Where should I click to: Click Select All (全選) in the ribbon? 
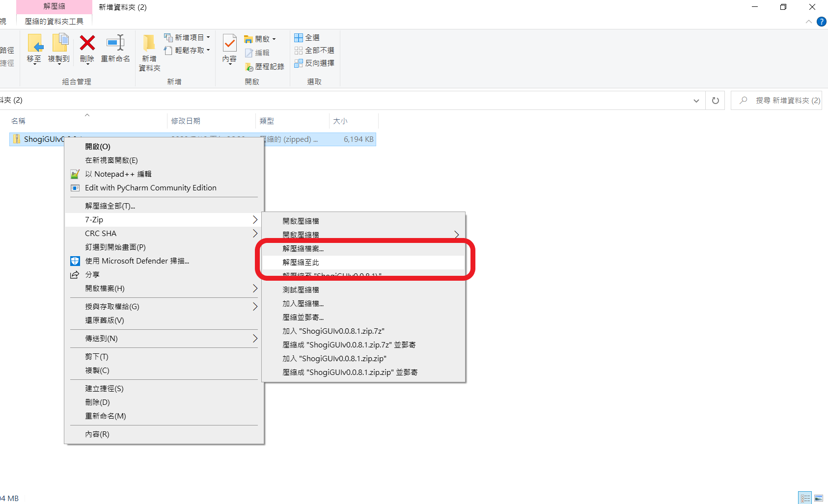(307, 37)
